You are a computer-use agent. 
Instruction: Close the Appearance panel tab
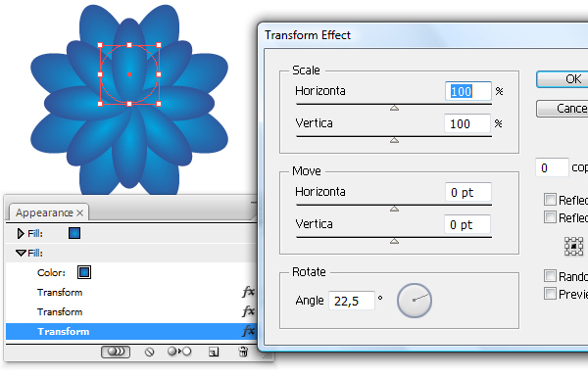pyautogui.click(x=80, y=212)
